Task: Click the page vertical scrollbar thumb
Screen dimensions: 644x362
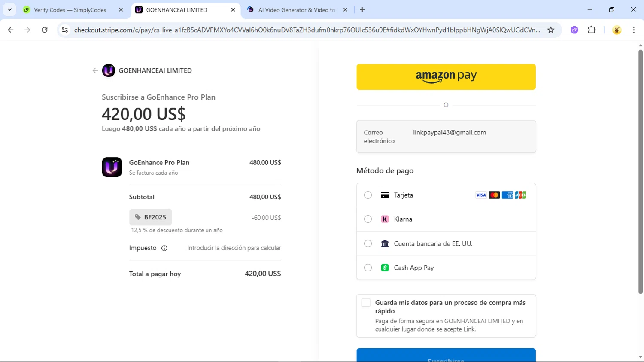Action: [x=641, y=172]
